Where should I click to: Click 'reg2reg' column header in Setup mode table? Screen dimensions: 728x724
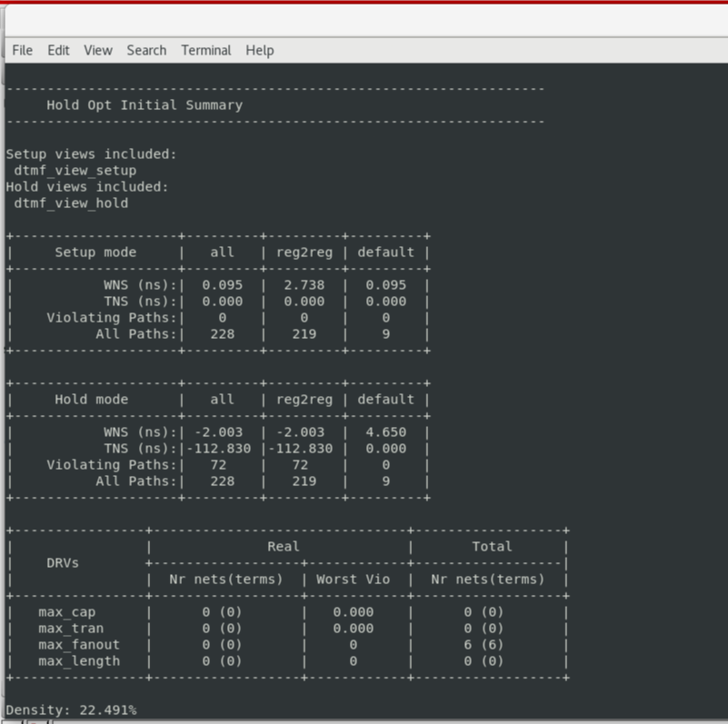(x=304, y=253)
